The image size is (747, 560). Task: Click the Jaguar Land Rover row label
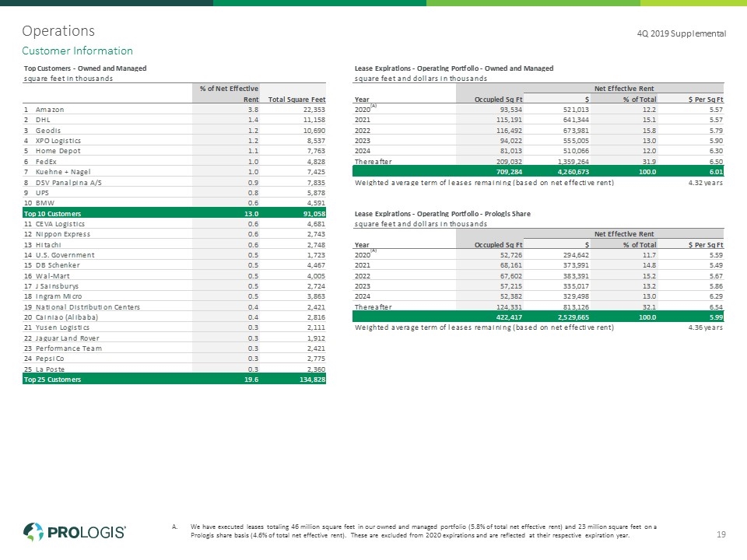tap(67, 338)
